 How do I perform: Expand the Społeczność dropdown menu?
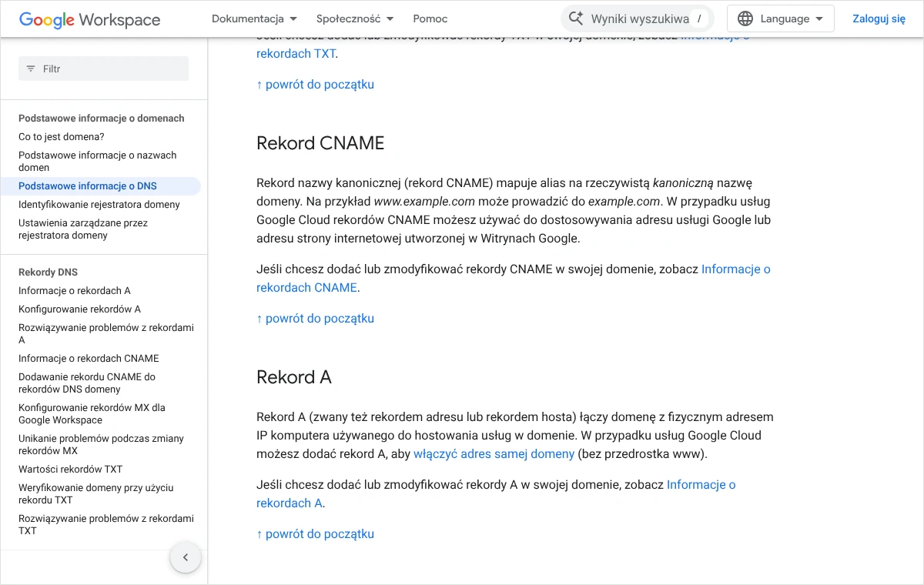(355, 18)
